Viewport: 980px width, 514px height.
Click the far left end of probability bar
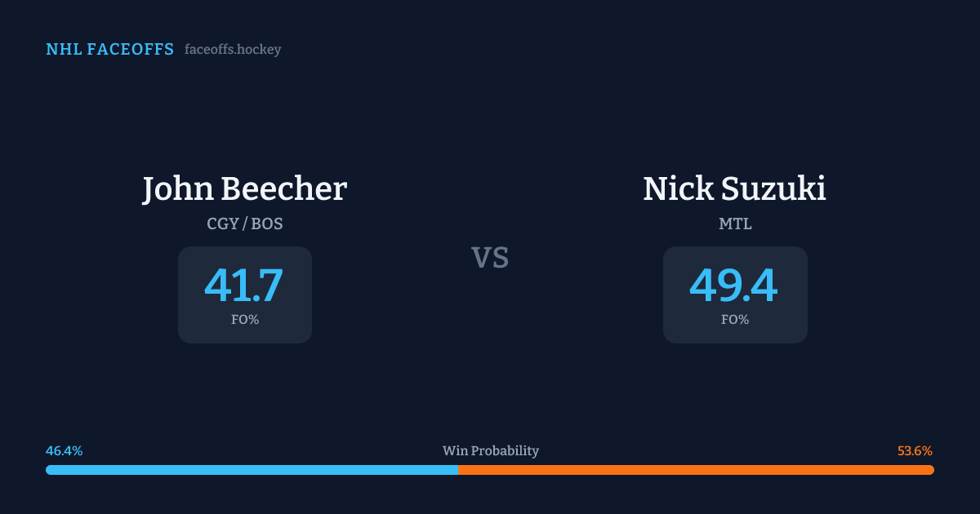pos(49,470)
